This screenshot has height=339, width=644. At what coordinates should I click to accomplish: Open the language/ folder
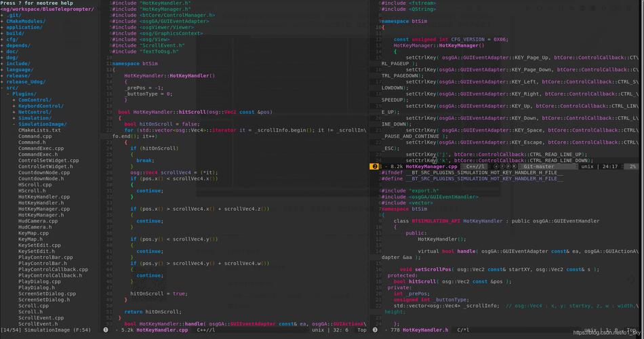point(20,69)
